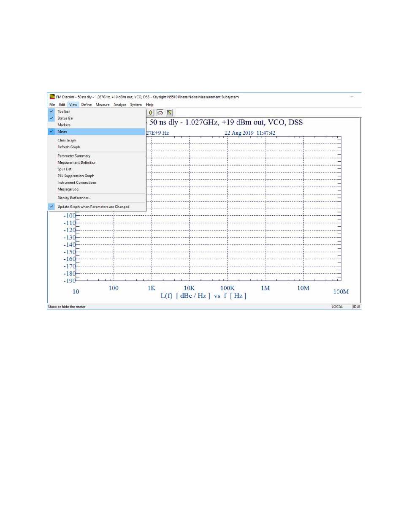Screen dimensions: 401x532
Task: Show the PLL Suppression Graph
Action: click(96, 176)
